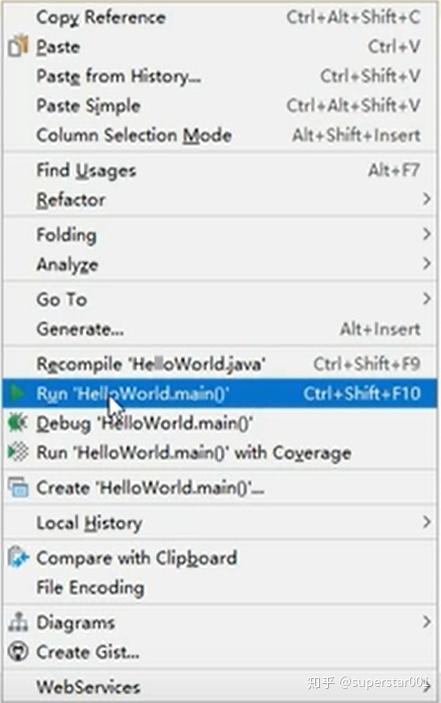
Task: Expand the Analyze submenu arrow
Action: [427, 263]
